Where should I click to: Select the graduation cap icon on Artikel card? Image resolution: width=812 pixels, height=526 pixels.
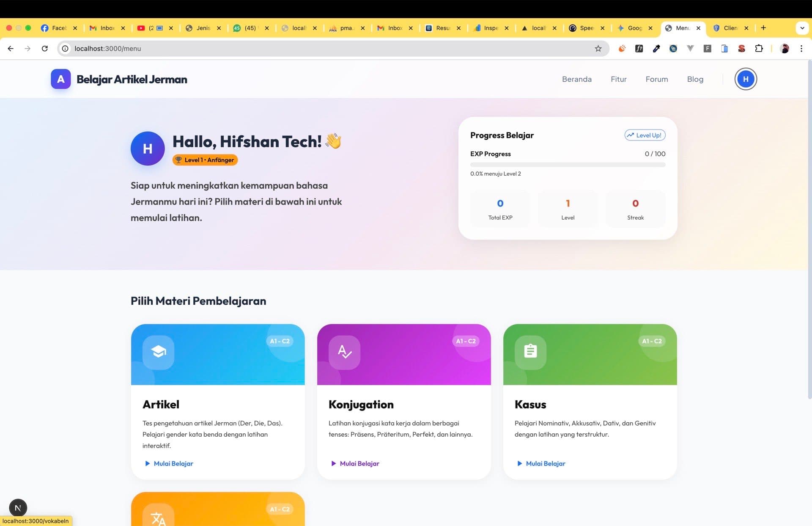click(159, 352)
